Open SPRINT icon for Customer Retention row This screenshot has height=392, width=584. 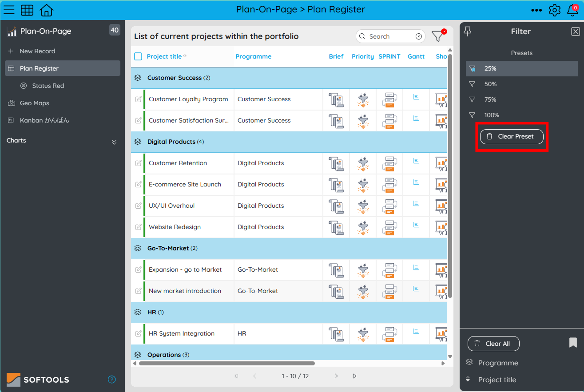[x=389, y=164]
